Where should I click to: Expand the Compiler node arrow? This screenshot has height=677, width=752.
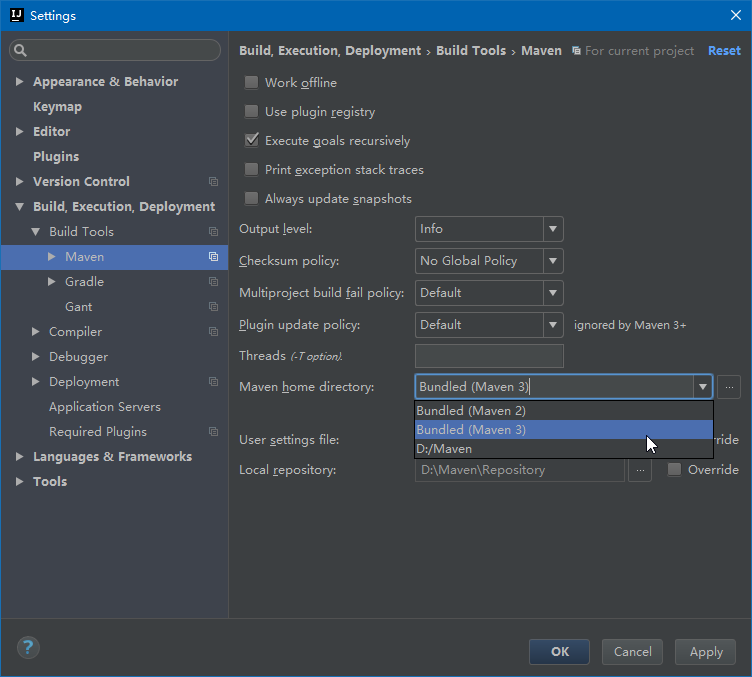pos(35,331)
